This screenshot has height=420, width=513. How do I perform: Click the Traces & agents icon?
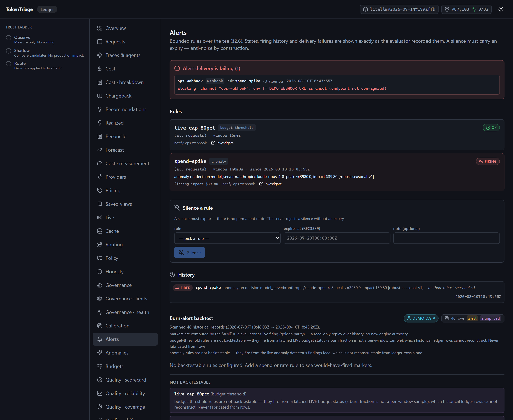100,55
